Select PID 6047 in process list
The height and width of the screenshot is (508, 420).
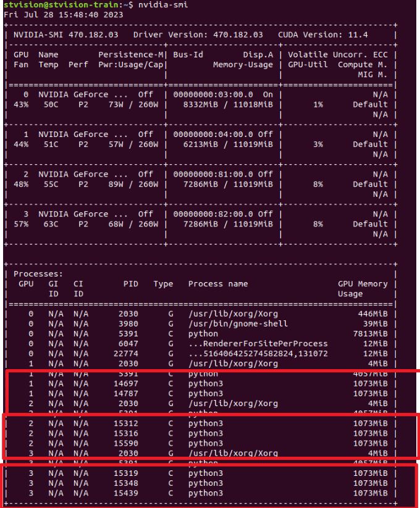click(x=128, y=344)
